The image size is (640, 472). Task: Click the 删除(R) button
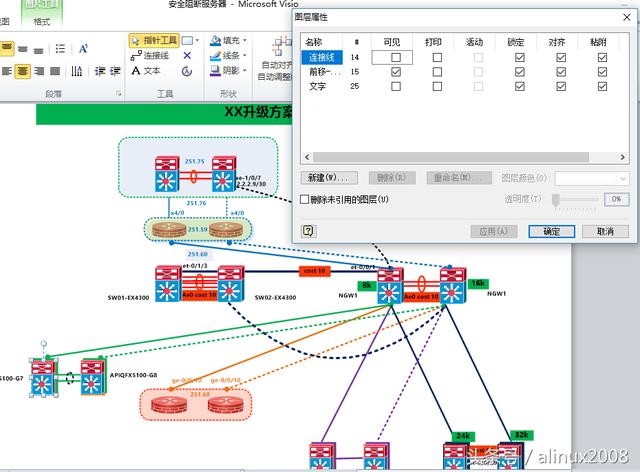(392, 178)
